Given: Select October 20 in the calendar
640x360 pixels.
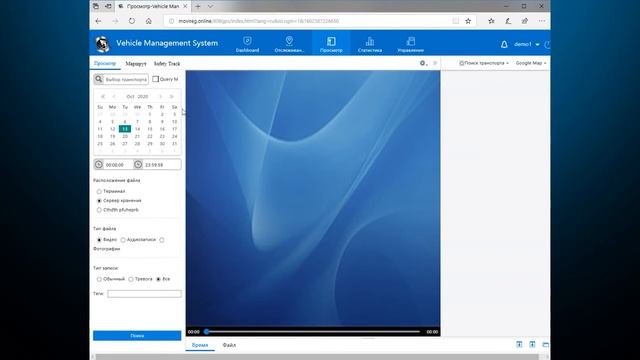Looking at the screenshot, I should click(x=125, y=136).
